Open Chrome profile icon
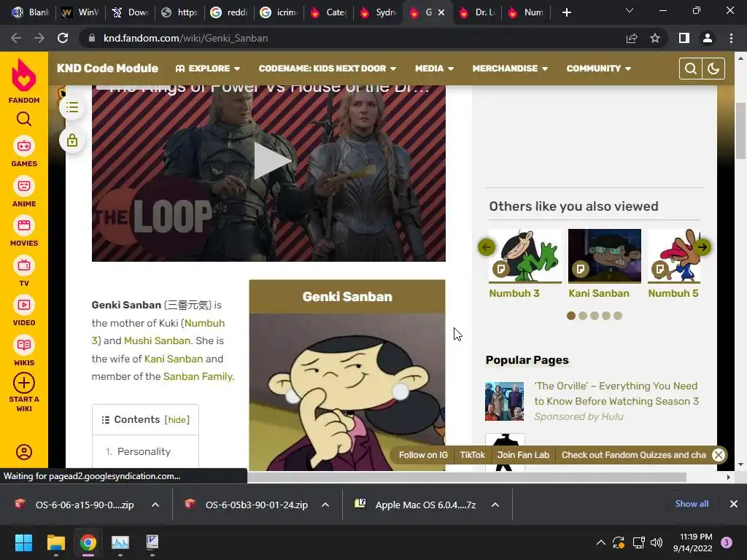The image size is (747, 560). tap(708, 38)
